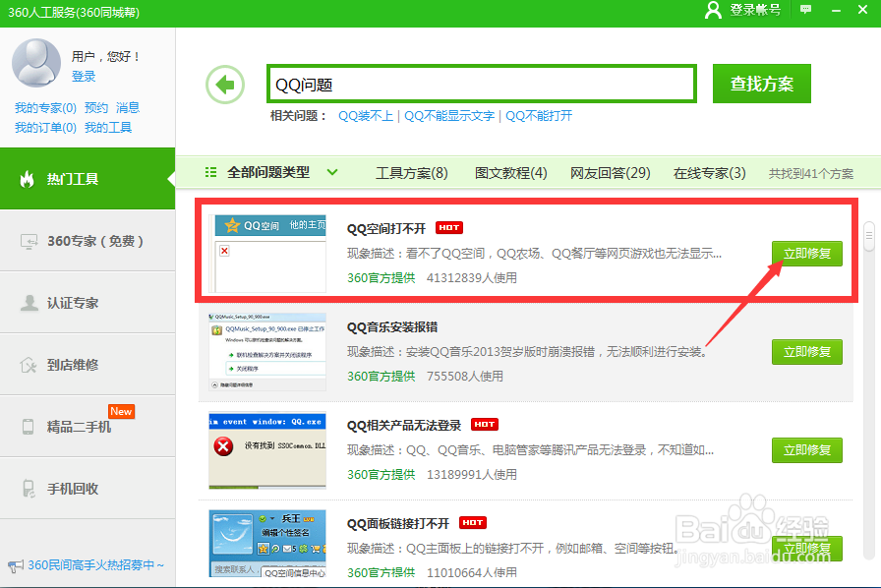The height and width of the screenshot is (588, 881).
Task: Click the repair icon for 到店维修
Action: 29,365
